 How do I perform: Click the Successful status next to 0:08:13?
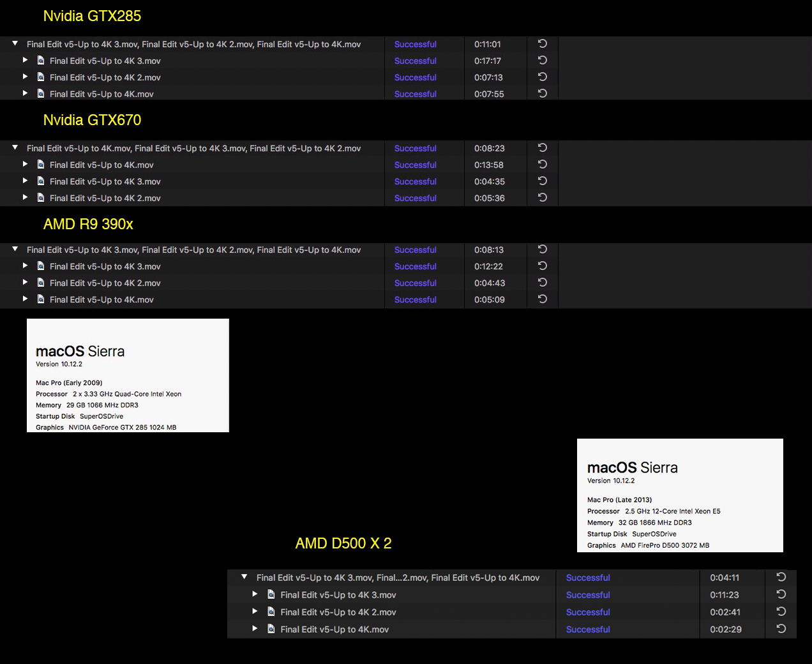click(416, 250)
